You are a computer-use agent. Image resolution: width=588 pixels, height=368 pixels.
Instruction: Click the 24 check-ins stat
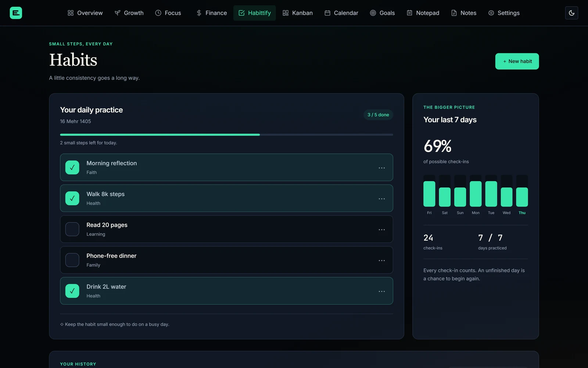tap(433, 242)
